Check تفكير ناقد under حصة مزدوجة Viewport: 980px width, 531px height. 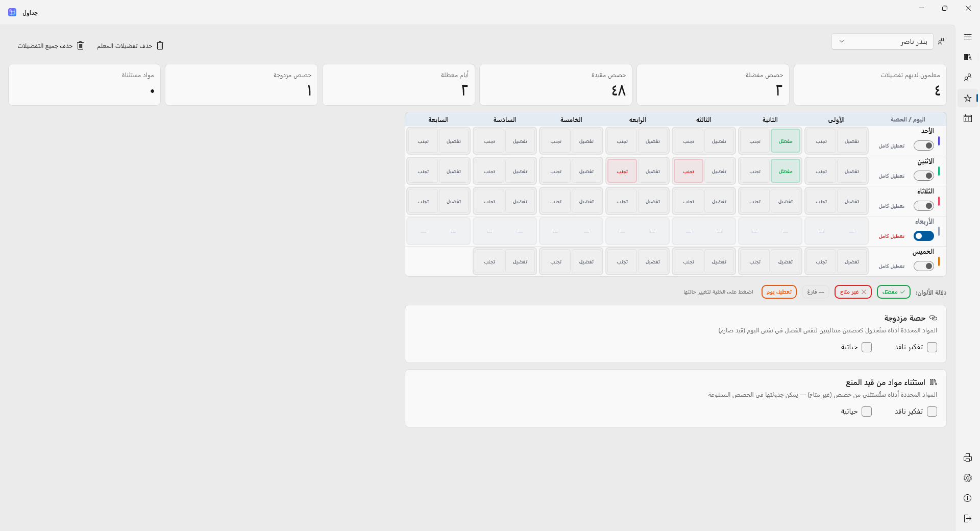(932, 347)
